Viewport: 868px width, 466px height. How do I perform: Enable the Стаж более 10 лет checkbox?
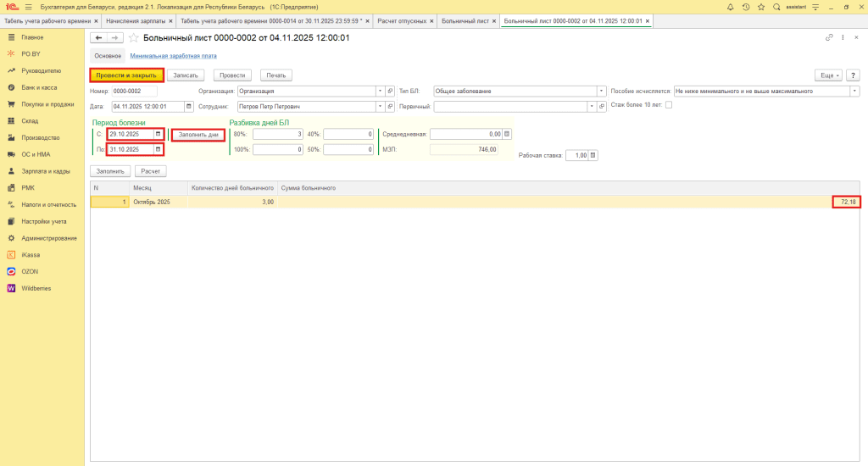coord(669,105)
